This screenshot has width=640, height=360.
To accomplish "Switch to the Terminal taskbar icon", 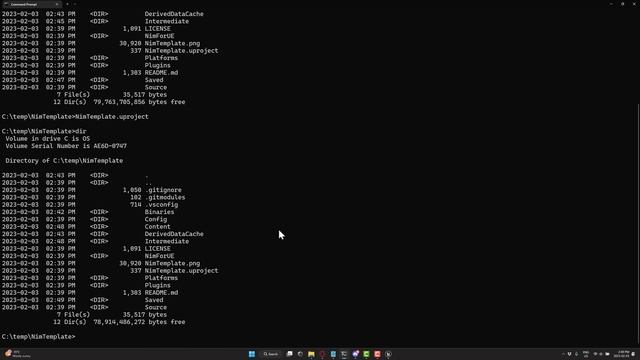I will click(x=344, y=354).
